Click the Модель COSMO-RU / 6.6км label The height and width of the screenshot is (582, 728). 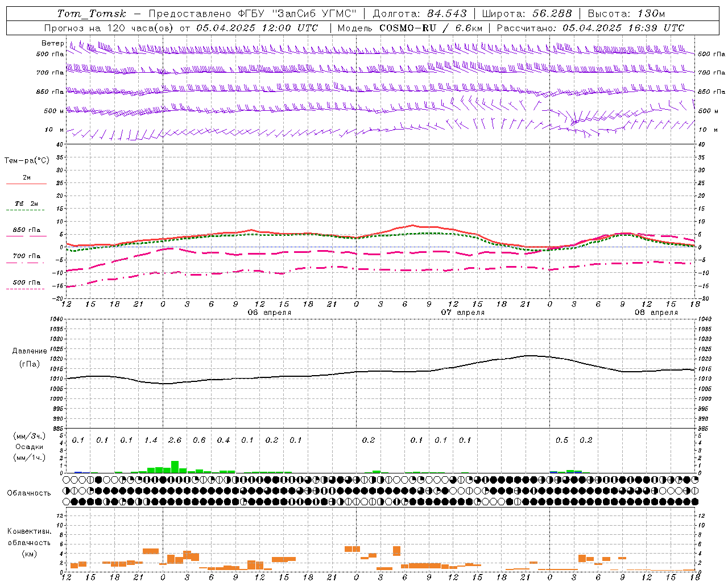click(409, 28)
